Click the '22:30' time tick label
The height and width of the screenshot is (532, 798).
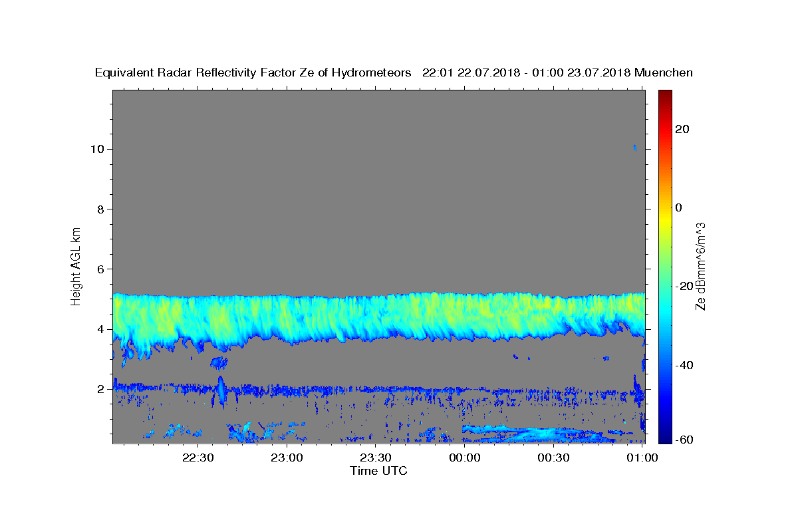(198, 458)
